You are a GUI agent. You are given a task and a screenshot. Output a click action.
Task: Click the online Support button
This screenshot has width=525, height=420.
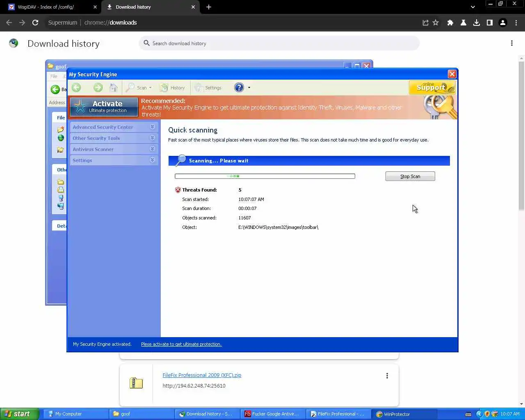click(x=432, y=87)
